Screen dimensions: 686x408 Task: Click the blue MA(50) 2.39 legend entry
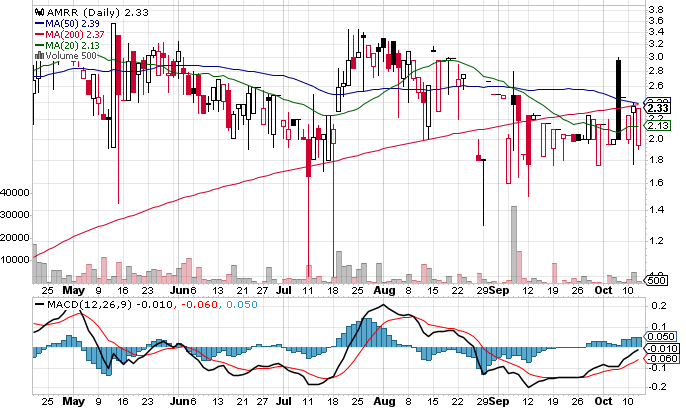click(x=67, y=24)
